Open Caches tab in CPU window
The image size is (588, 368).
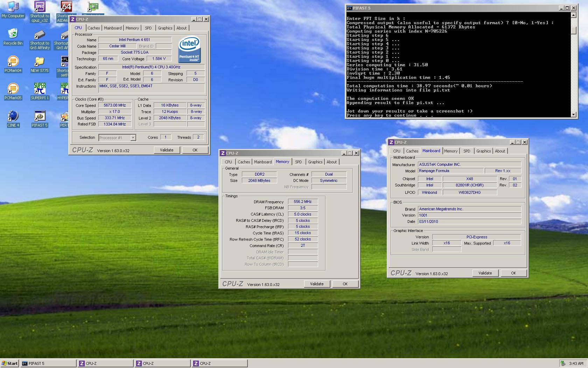[x=94, y=28]
